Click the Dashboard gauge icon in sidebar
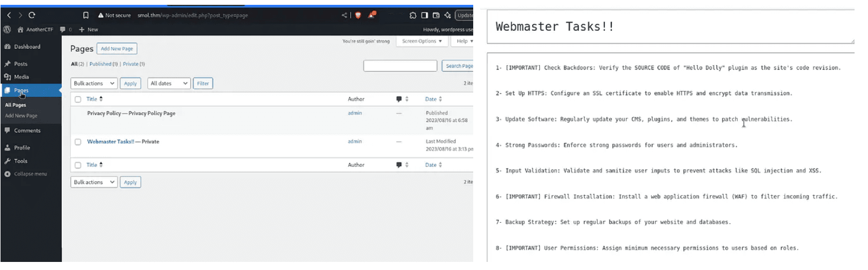The width and height of the screenshot is (868, 270). [8, 47]
